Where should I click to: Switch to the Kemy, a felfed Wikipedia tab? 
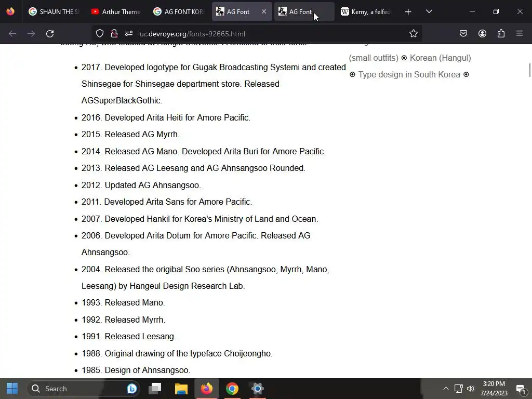(366, 11)
